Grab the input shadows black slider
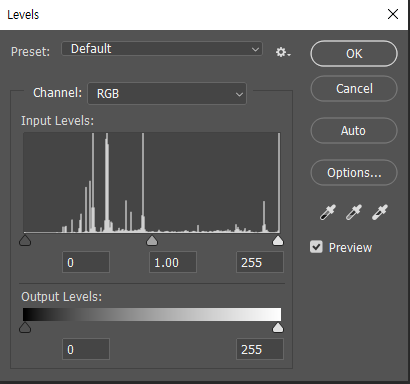 click(x=25, y=240)
